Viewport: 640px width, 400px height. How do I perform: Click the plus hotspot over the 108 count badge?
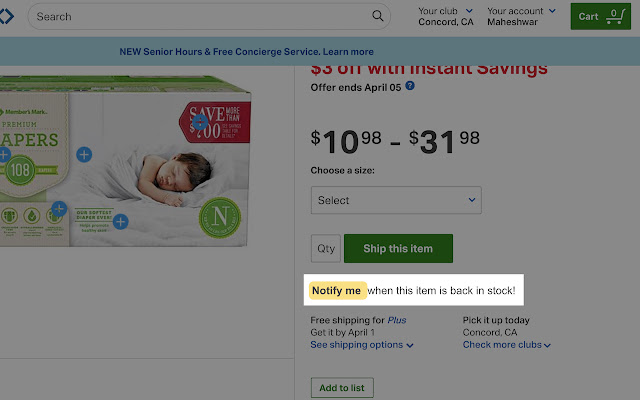[3, 155]
